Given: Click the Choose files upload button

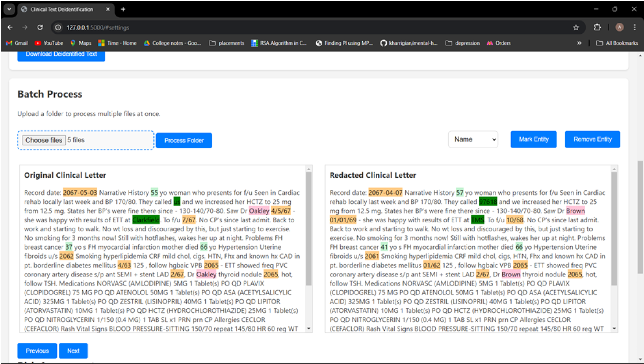Looking at the screenshot, I should [43, 140].
